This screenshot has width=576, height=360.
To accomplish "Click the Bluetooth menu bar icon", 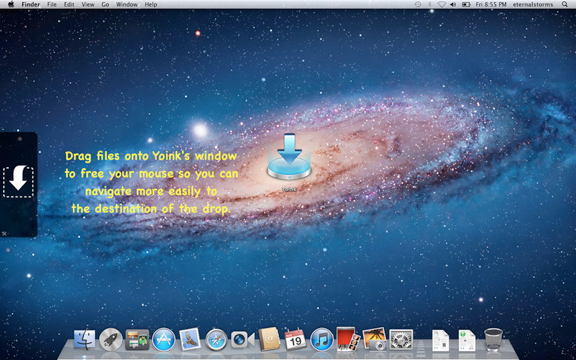I will tap(430, 4).
